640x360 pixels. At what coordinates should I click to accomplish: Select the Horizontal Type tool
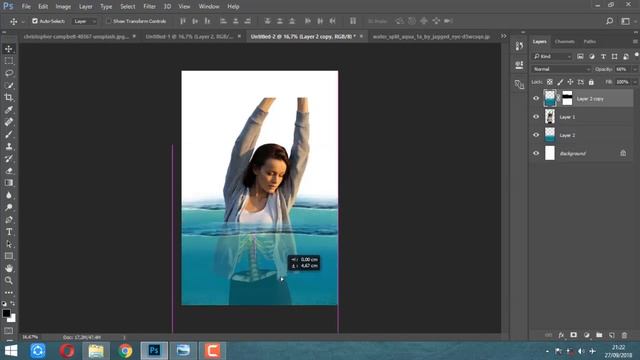click(9, 232)
